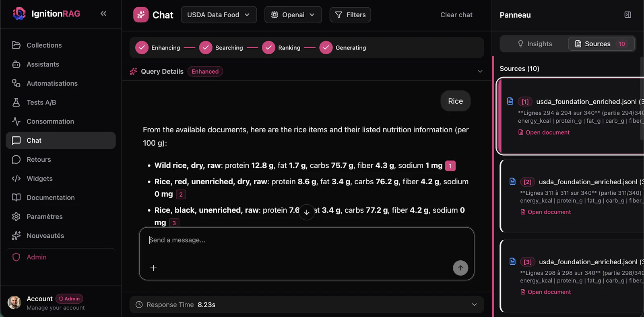The width and height of the screenshot is (644, 317).
Task: Switch to the Sources tab
Action: click(601, 44)
